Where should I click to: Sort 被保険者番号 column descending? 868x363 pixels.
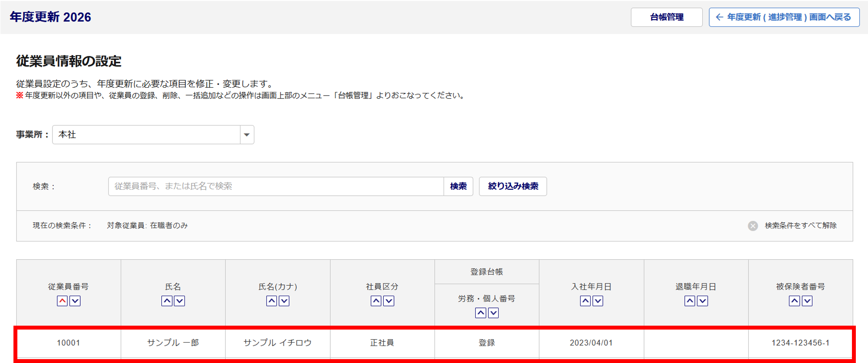tap(807, 301)
